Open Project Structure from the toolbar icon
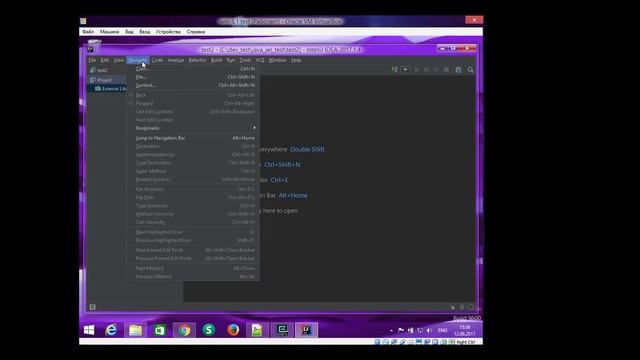 coord(459,70)
